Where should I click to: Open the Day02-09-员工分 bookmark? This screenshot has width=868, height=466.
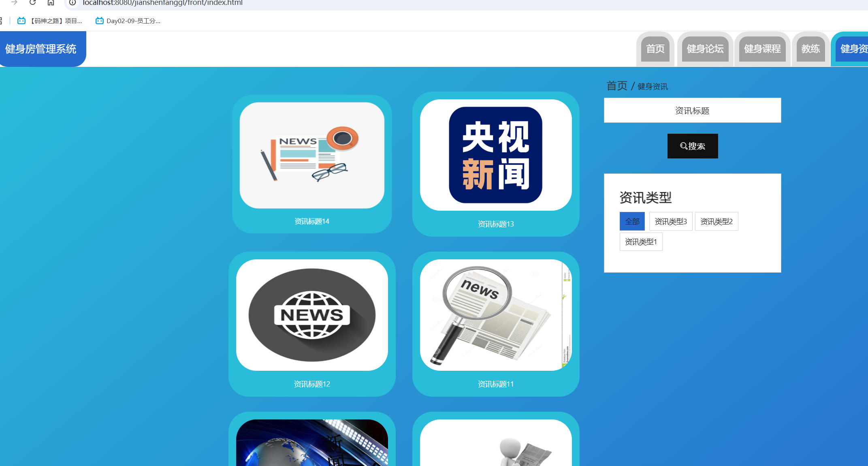[x=128, y=21]
